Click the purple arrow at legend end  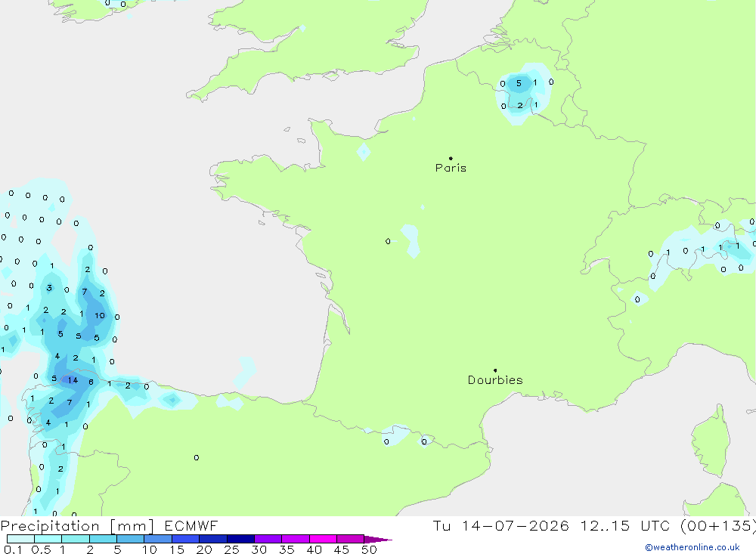click(378, 539)
